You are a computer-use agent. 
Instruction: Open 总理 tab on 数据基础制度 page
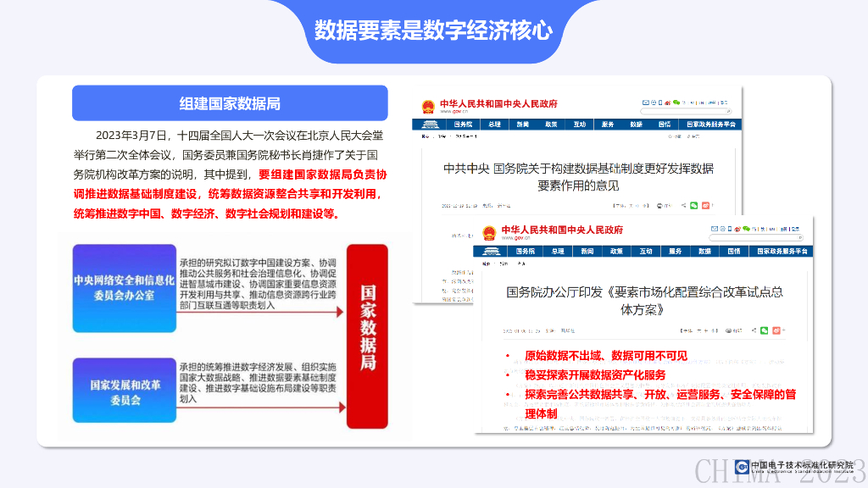[x=494, y=125]
